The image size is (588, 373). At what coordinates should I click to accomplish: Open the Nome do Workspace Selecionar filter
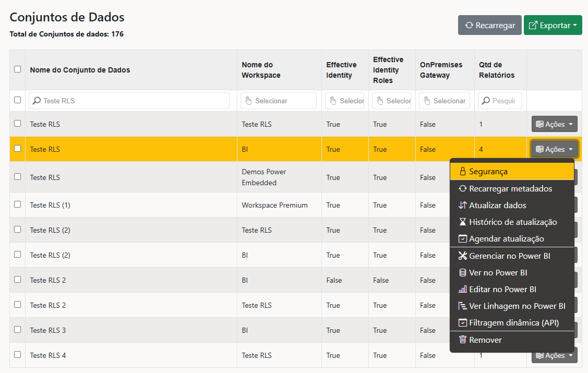(x=279, y=101)
